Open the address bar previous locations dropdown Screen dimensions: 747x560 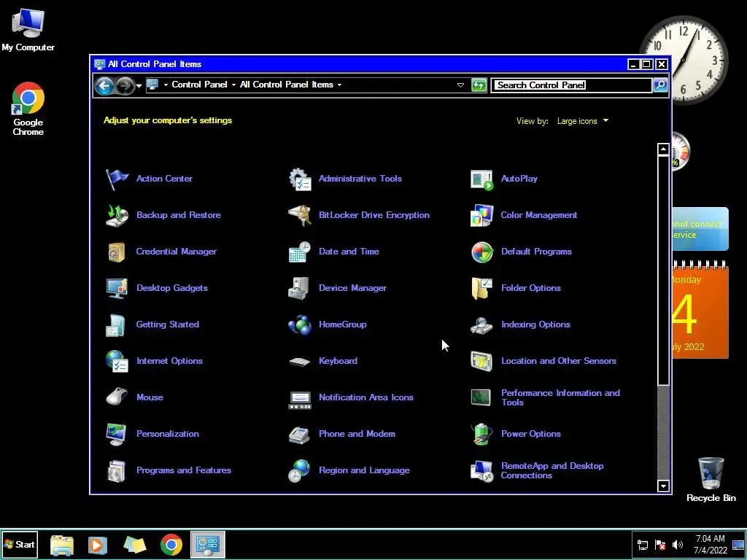point(460,85)
